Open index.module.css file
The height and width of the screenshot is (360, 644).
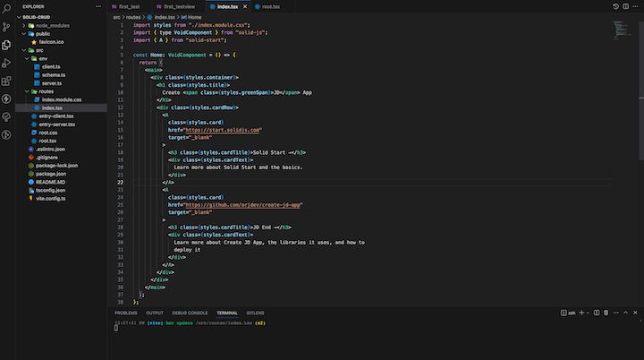pyautogui.click(x=61, y=99)
